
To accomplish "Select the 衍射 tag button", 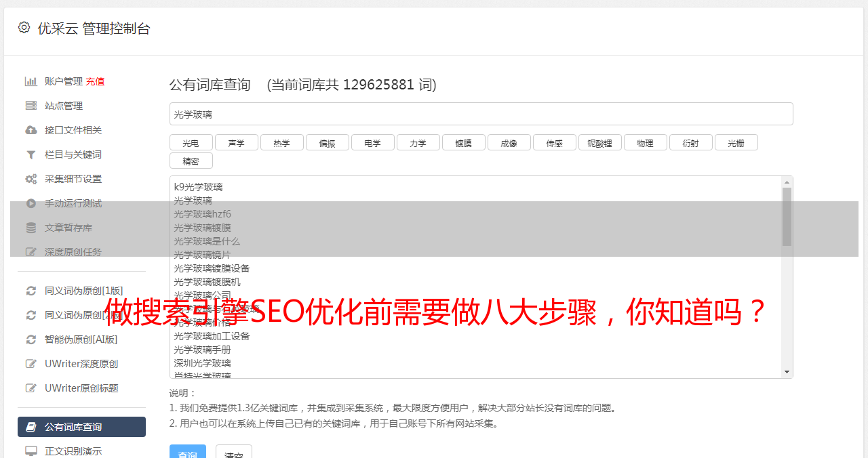I will (690, 142).
